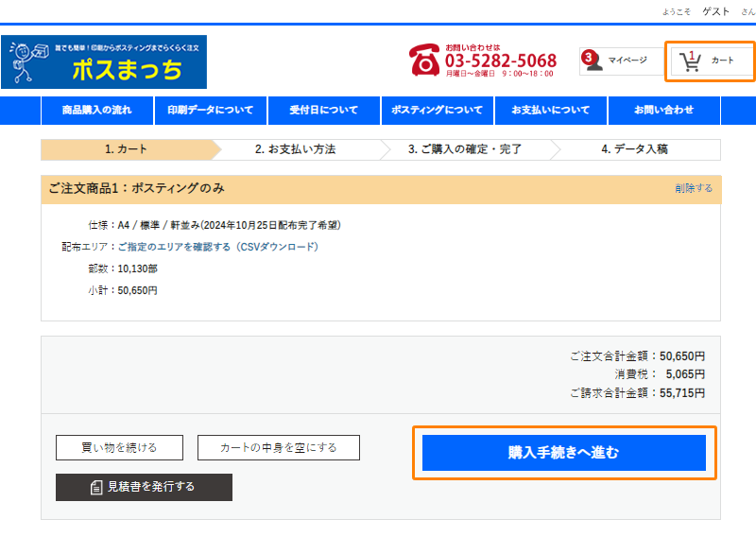This screenshot has height=537, width=756.
Task: Click step 1. カート in progress bar
Action: (126, 149)
